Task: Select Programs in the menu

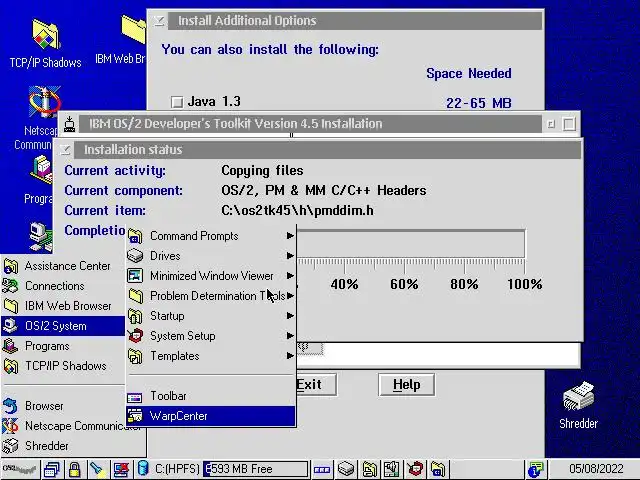Action: click(x=63, y=346)
